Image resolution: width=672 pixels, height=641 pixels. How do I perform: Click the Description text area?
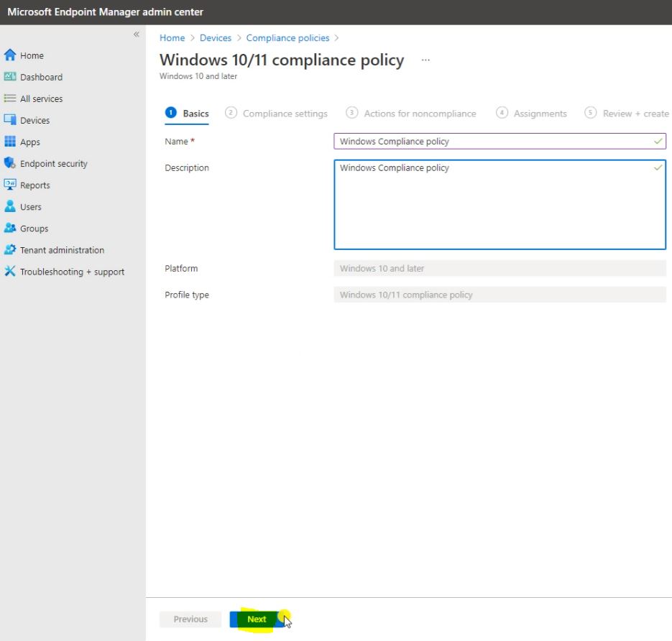click(500, 204)
